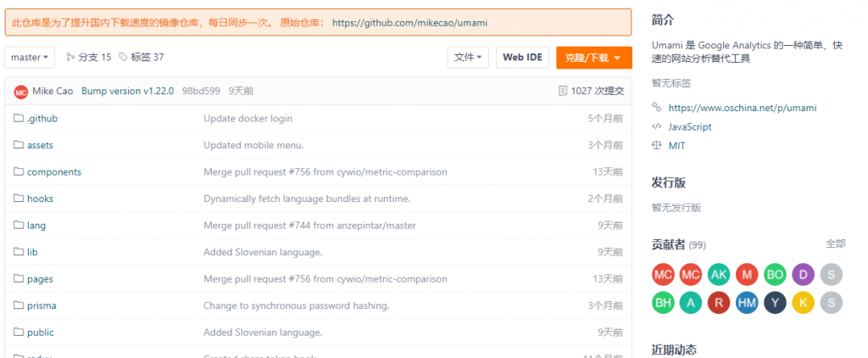Open the original GitHub repository link

(409, 23)
